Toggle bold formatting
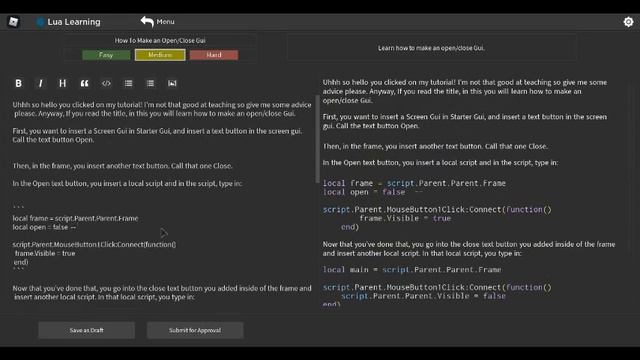Image resolution: width=640 pixels, height=360 pixels. click(18, 83)
